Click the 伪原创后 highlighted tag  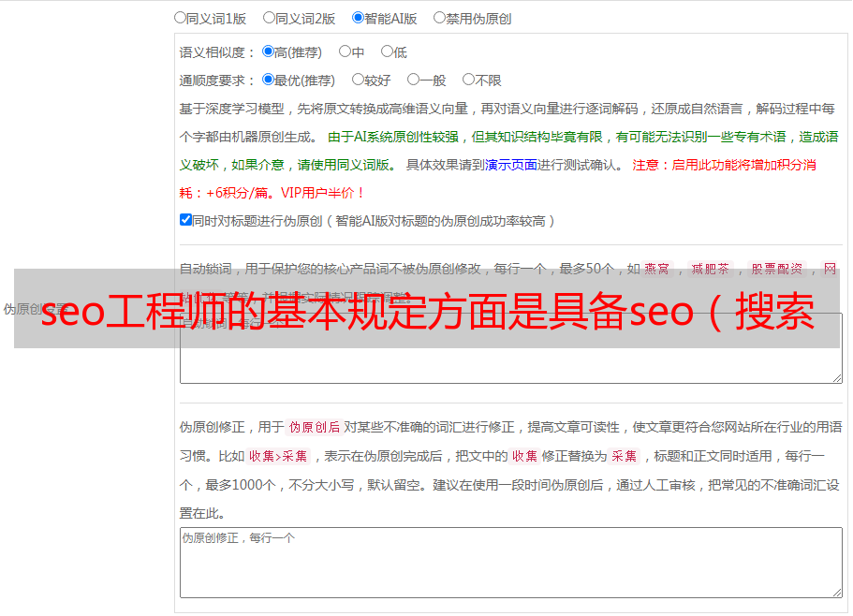315,427
